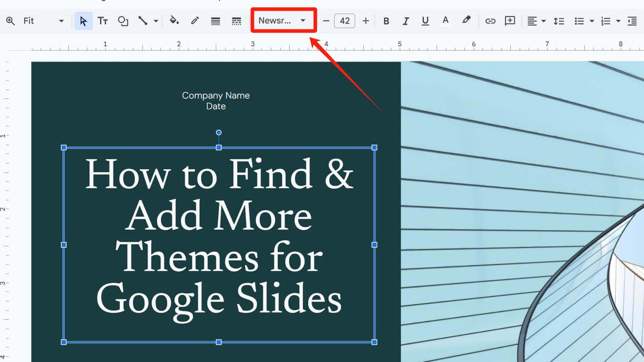The height and width of the screenshot is (362, 644).
Task: Toggle Underline formatting
Action: point(425,21)
